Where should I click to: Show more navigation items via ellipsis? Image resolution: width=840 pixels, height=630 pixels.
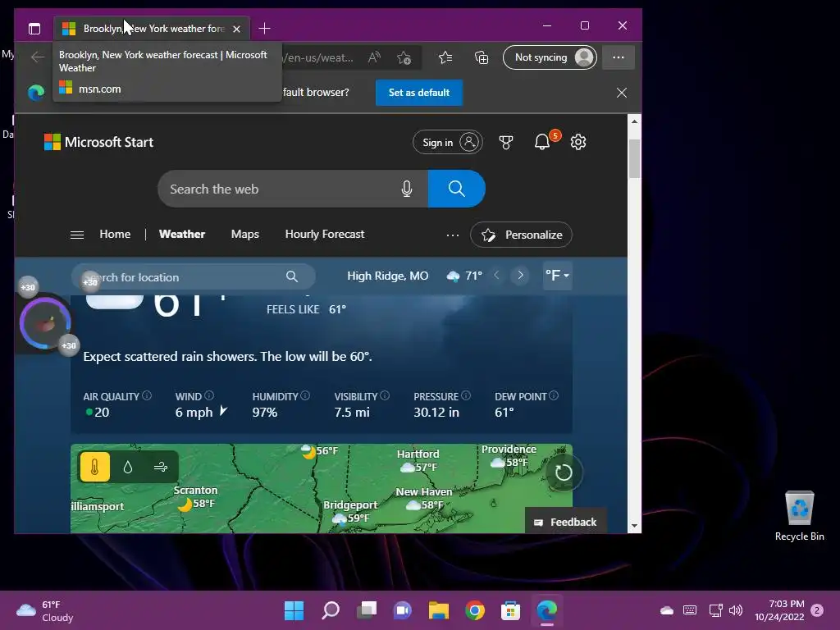pyautogui.click(x=453, y=235)
